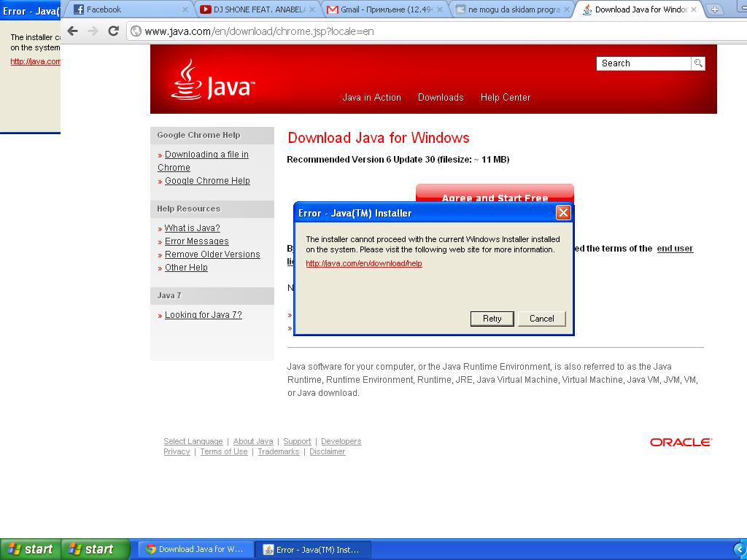Viewport: 747px width, 560px height.
Task: Open Select Language footer link
Action: [x=193, y=441]
